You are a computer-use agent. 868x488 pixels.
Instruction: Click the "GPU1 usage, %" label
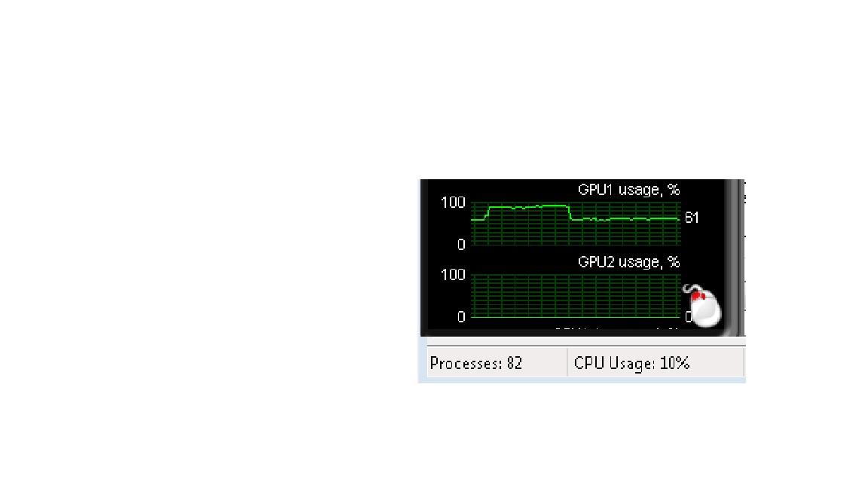pos(628,190)
